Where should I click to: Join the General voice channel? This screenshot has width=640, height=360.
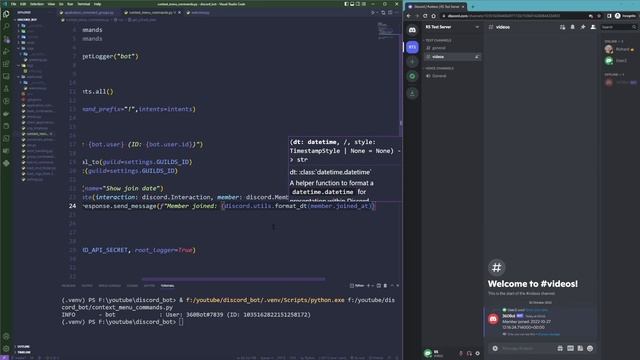[452, 76]
